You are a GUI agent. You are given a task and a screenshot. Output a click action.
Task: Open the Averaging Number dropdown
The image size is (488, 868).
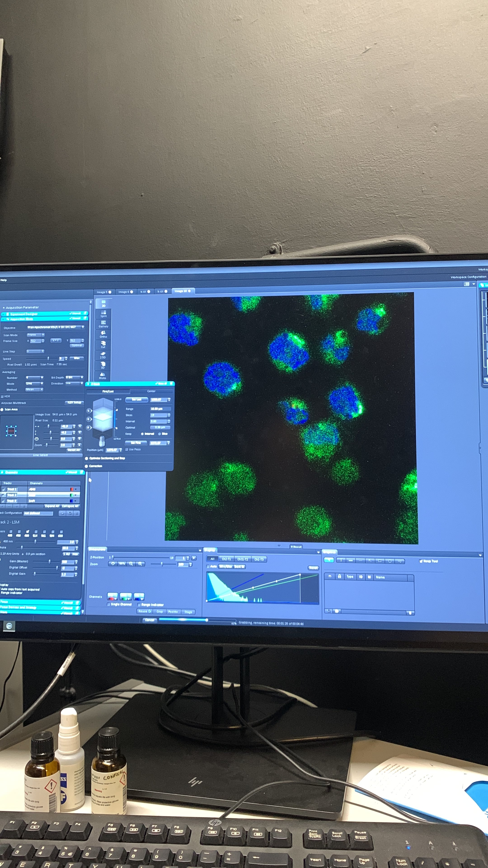[x=35, y=377]
